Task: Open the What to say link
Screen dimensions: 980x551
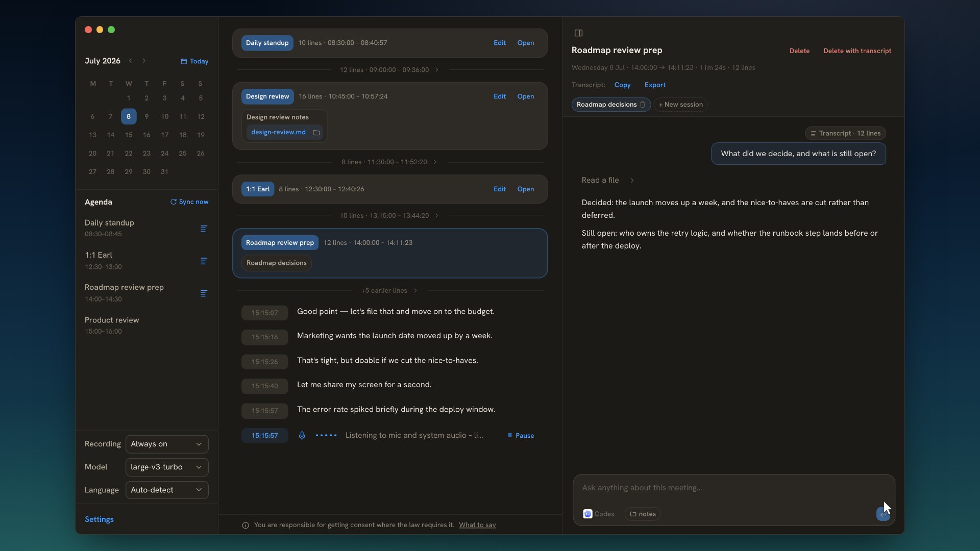Action: 477,525
